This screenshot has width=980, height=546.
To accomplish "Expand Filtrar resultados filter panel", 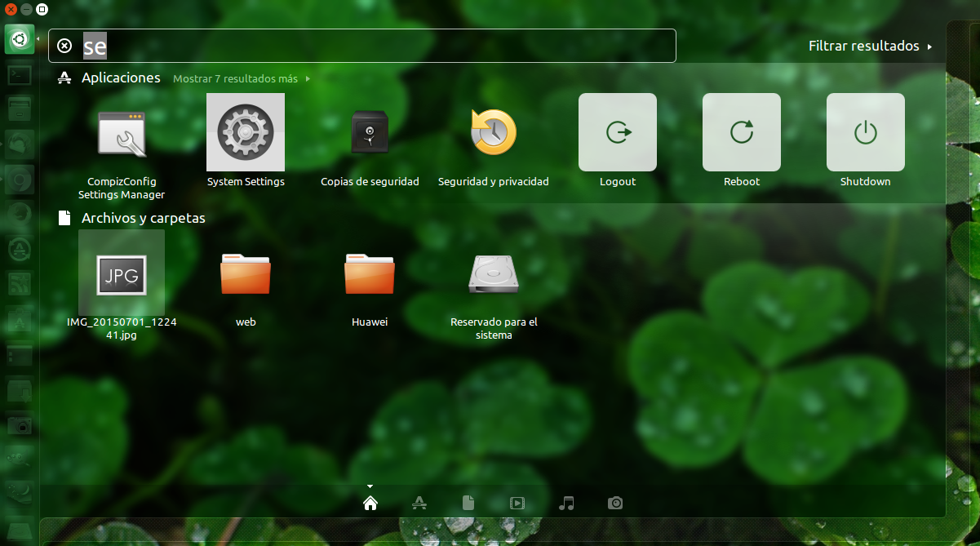I will (870, 47).
